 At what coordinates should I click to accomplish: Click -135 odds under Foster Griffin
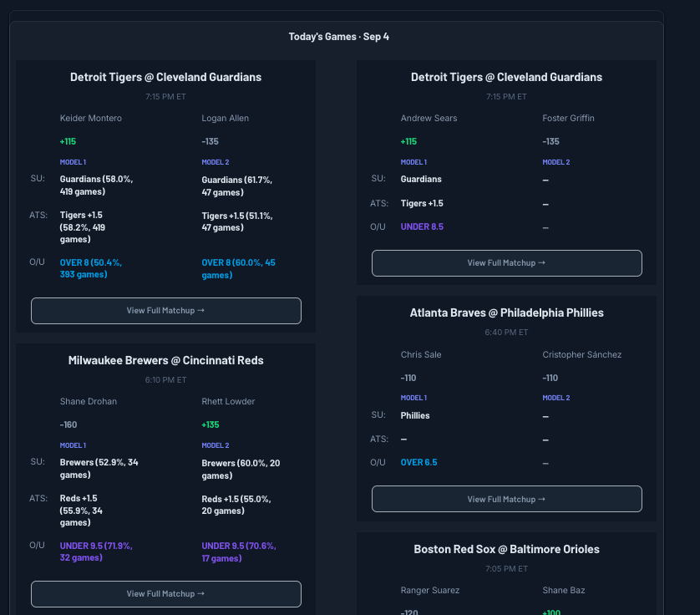(550, 141)
